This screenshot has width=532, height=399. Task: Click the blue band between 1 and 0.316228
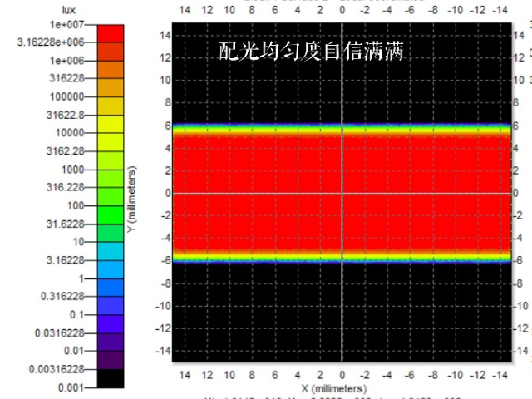pyautogui.click(x=111, y=288)
